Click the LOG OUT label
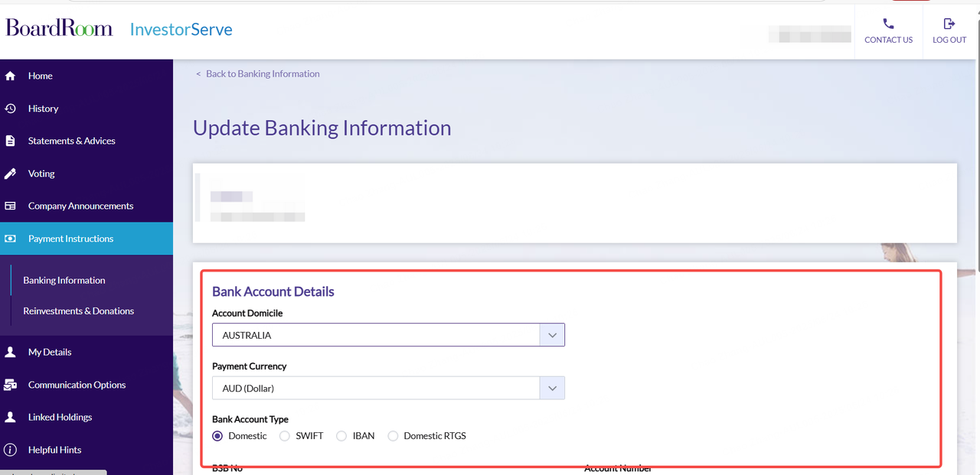Screen dimensions: 980x475 949,40
